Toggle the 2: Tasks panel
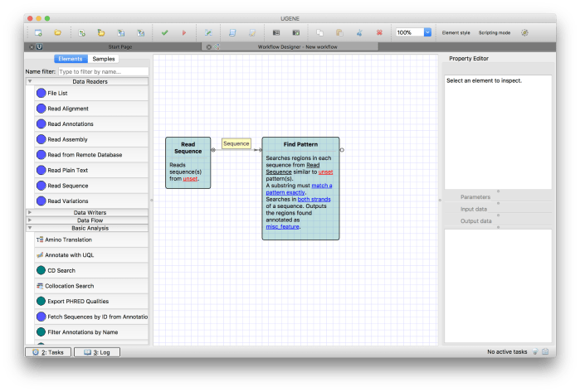580x392 pixels. tap(47, 352)
